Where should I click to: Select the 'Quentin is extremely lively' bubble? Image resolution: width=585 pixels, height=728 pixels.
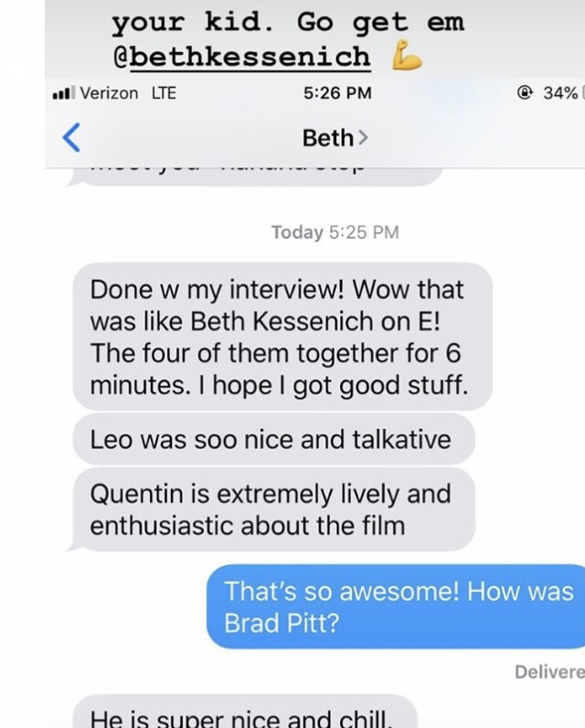(x=273, y=509)
